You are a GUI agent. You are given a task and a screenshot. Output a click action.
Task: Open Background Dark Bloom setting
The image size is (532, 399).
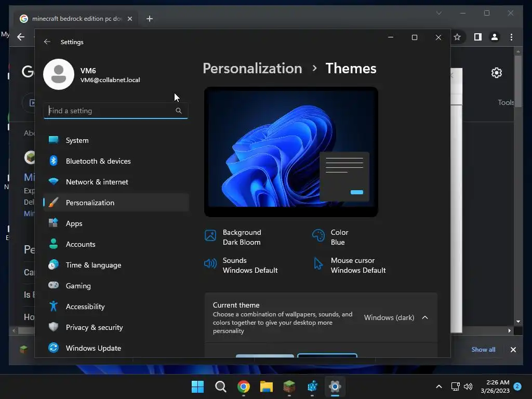[234, 237]
